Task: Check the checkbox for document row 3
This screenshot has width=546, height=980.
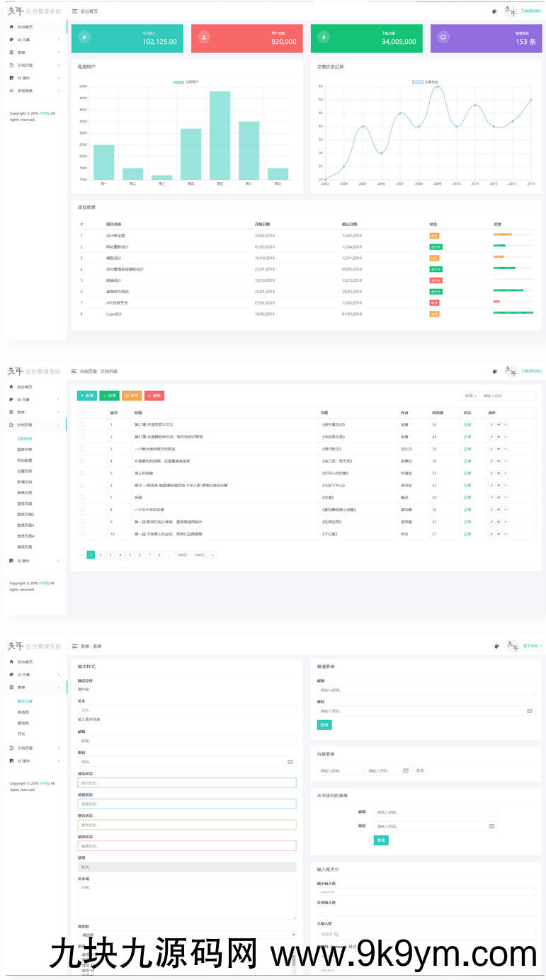Action: [82, 449]
